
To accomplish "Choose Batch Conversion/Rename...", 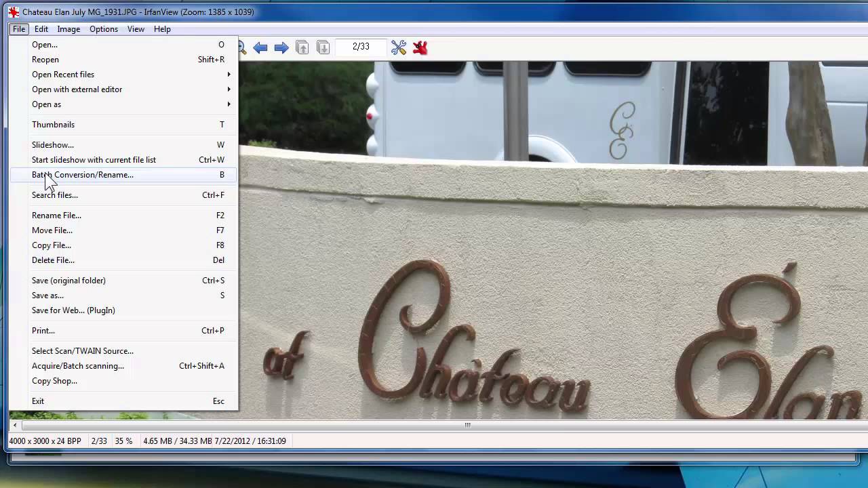I will click(123, 175).
